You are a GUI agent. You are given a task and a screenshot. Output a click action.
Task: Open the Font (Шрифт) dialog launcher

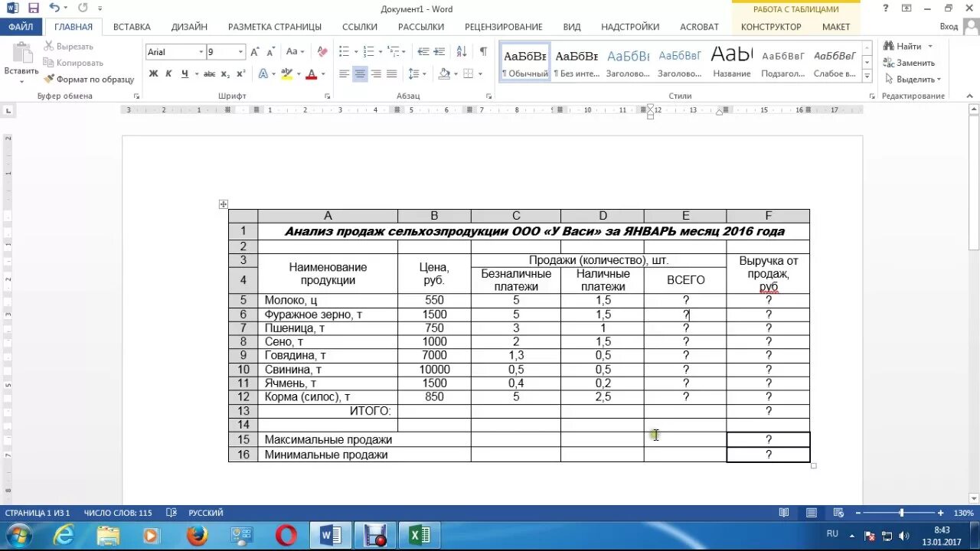327,96
